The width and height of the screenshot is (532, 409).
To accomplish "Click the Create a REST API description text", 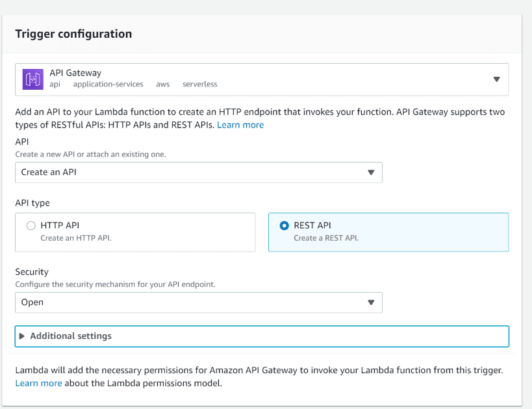I will pos(326,238).
